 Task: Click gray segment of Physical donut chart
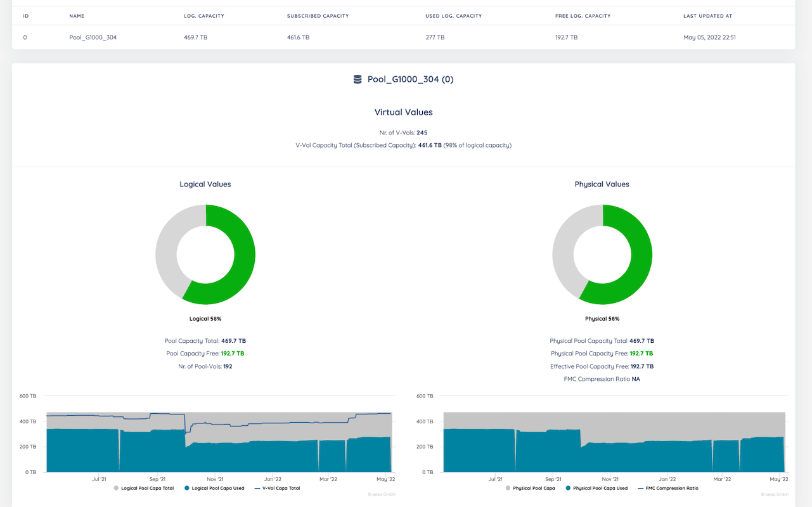pyautogui.click(x=564, y=247)
